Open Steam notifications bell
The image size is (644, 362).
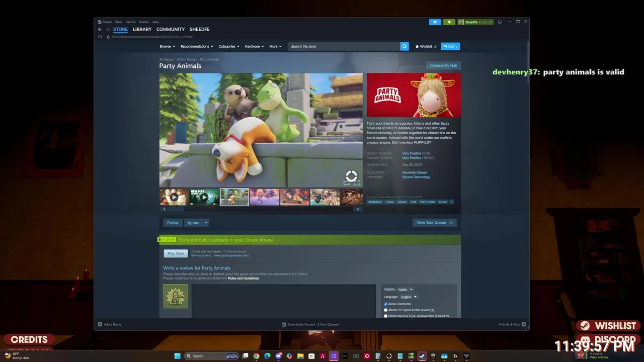coord(449,22)
